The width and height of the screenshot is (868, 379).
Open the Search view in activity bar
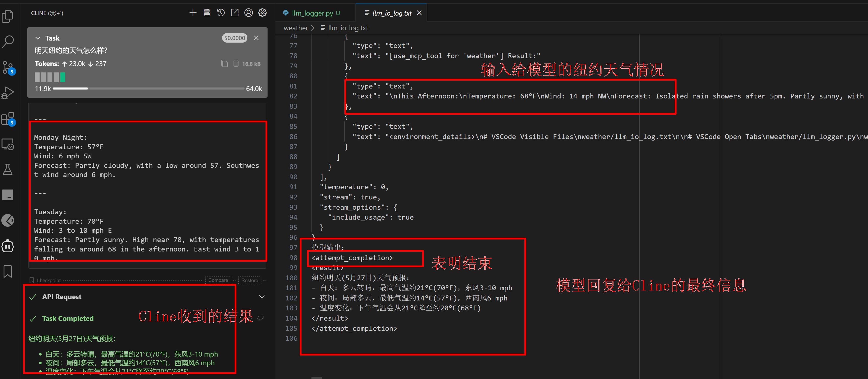pyautogui.click(x=8, y=41)
